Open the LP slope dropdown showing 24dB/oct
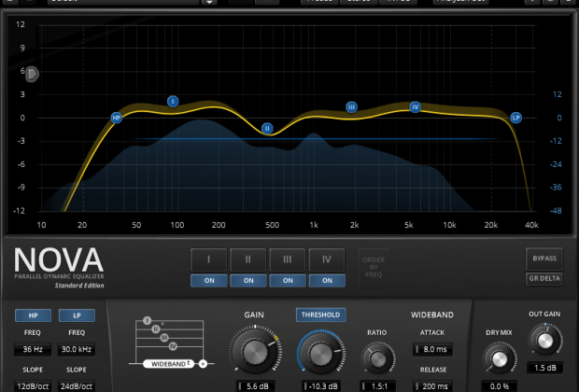 tap(77, 386)
